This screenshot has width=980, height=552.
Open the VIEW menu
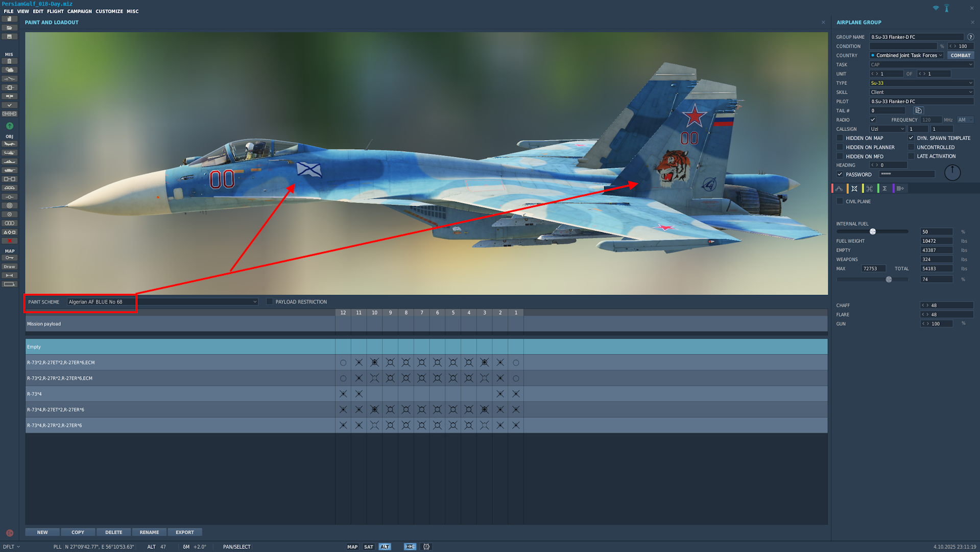click(23, 11)
